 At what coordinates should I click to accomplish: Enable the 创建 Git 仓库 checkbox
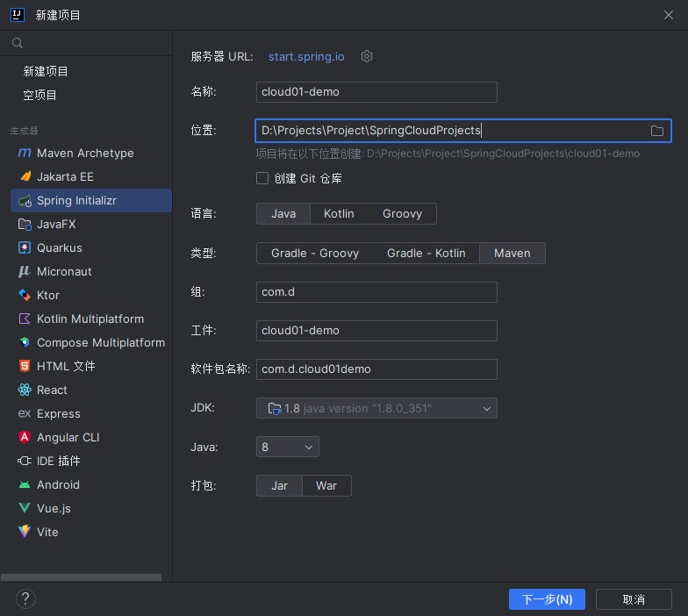click(x=262, y=178)
